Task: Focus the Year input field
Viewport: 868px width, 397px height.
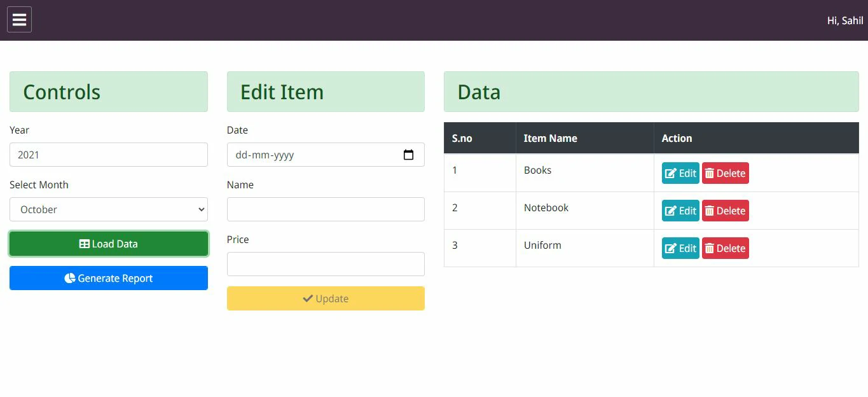Action: [x=108, y=155]
